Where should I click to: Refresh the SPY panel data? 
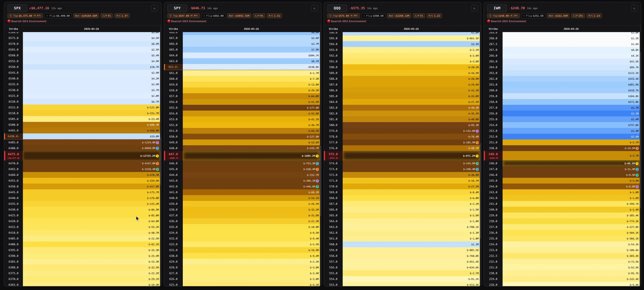click(x=314, y=8)
